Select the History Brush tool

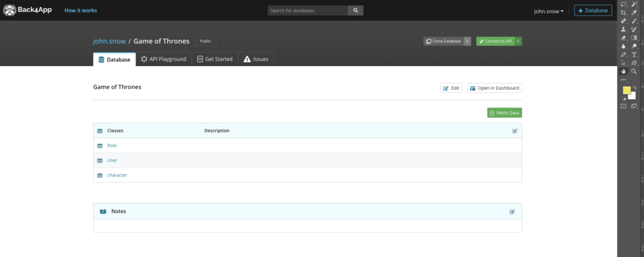coord(634,30)
